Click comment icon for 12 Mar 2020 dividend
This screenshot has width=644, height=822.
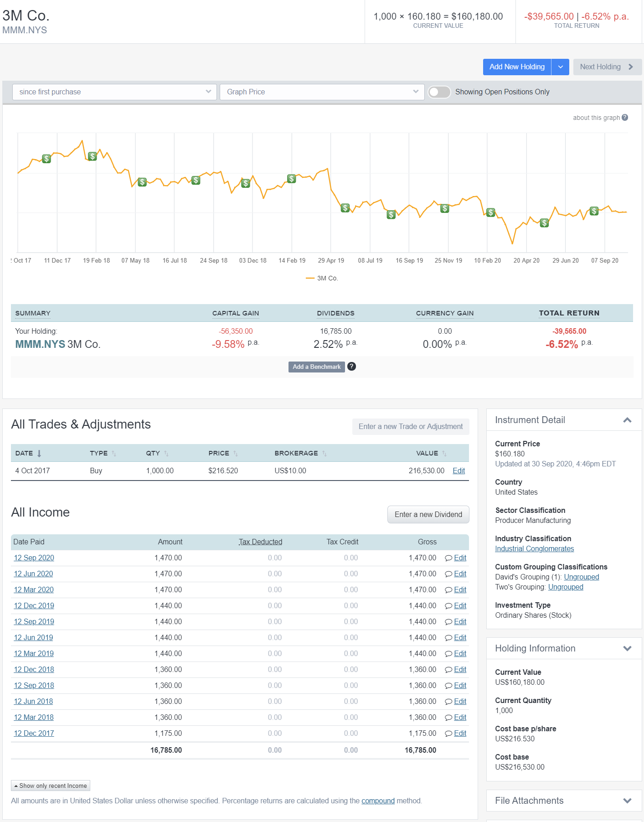[448, 590]
